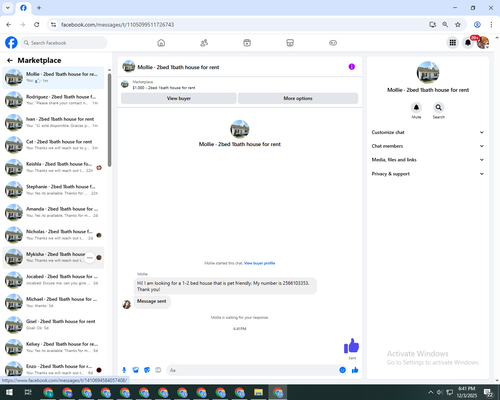Screen dimensions: 500x400
Task: Select the Mollie conversation in list
Action: click(53, 77)
